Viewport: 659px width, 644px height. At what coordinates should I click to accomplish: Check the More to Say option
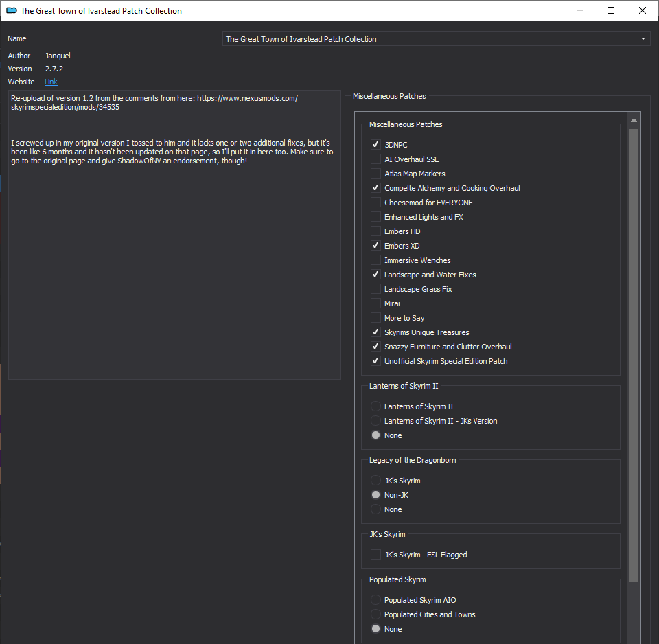[x=375, y=318]
